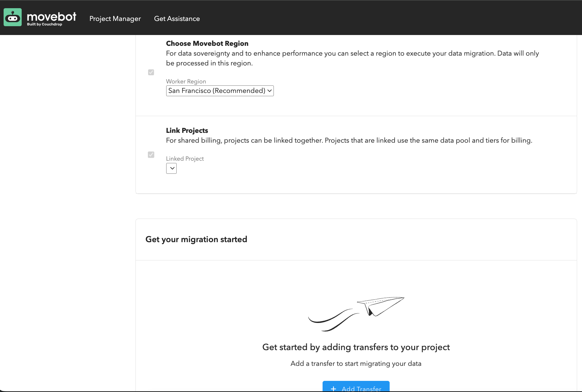
Task: Click the Movebot robot logo icon
Action: click(x=12, y=17)
